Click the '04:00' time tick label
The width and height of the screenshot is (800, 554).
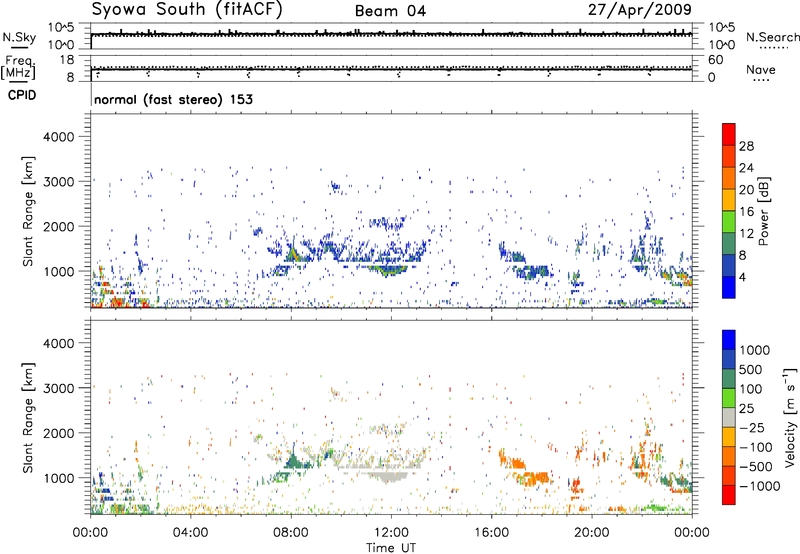pyautogui.click(x=190, y=533)
